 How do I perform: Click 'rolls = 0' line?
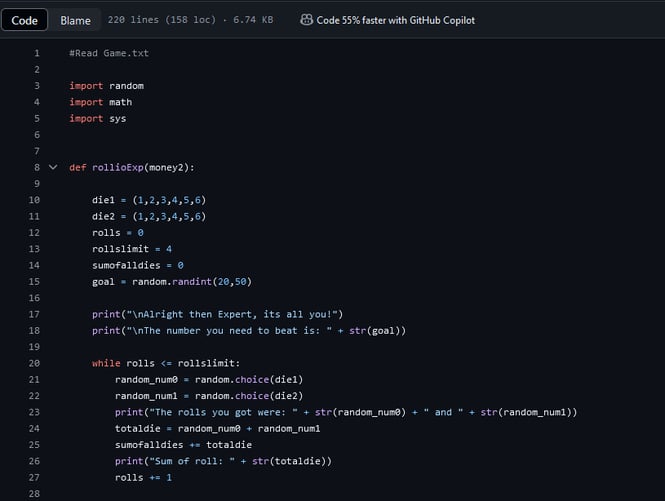point(118,232)
